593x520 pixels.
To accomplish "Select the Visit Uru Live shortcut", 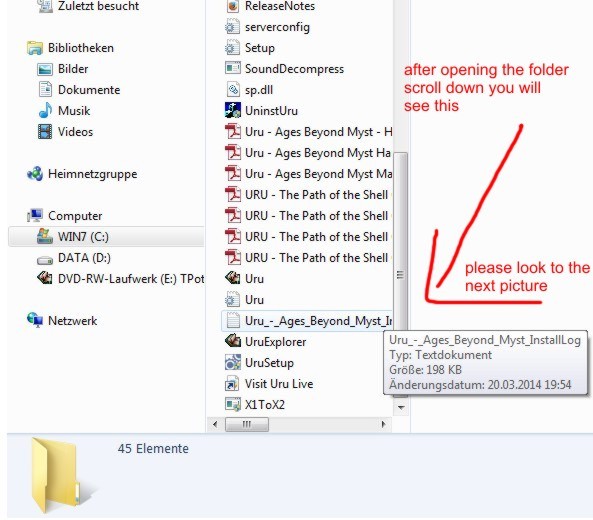I will [x=269, y=383].
